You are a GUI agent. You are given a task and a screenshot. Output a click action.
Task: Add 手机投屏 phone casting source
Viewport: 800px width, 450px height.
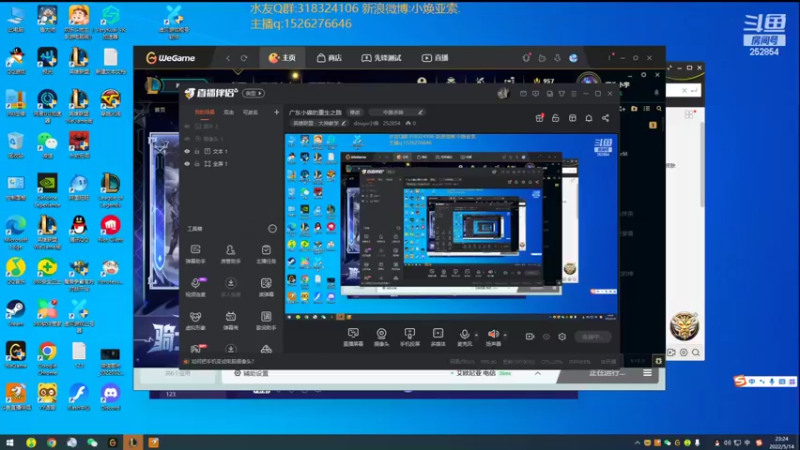coord(410,337)
